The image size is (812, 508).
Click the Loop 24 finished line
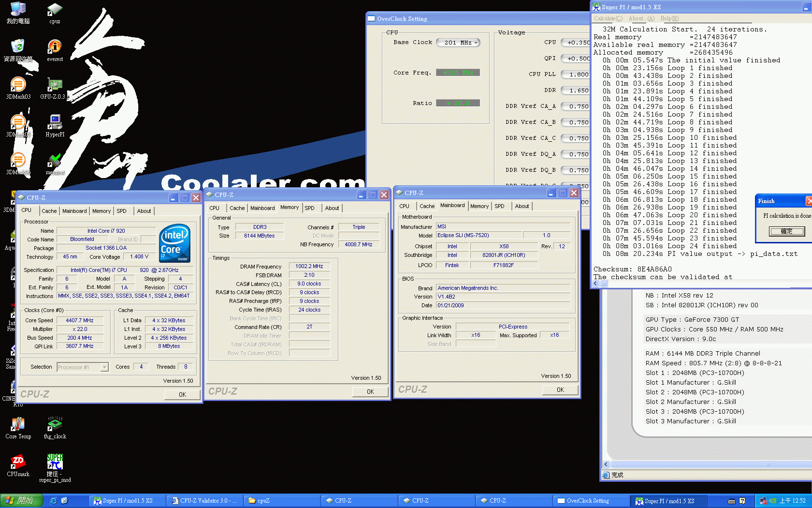point(669,246)
